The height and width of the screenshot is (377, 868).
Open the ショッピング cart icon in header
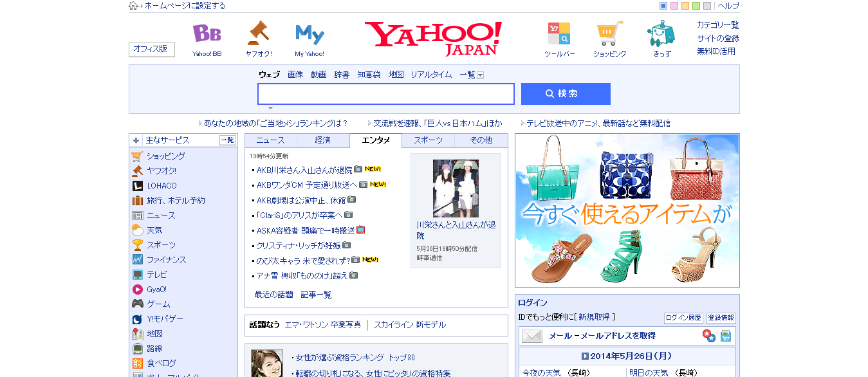[x=609, y=33]
